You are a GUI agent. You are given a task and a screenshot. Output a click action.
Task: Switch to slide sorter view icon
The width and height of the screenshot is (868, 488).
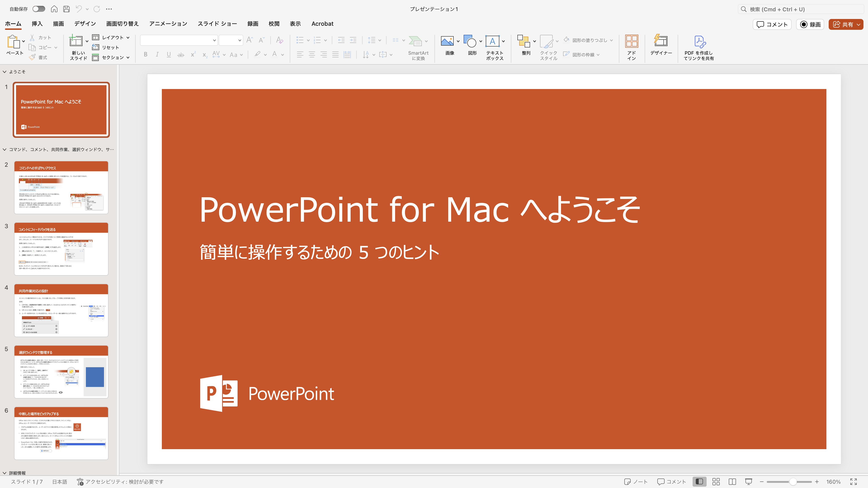[x=716, y=482]
